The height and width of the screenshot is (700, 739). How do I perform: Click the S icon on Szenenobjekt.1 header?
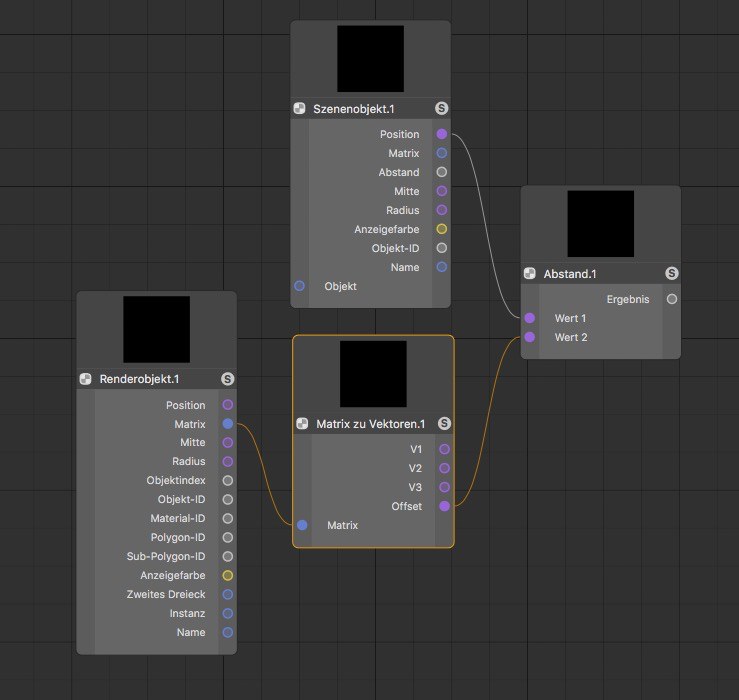tap(442, 108)
